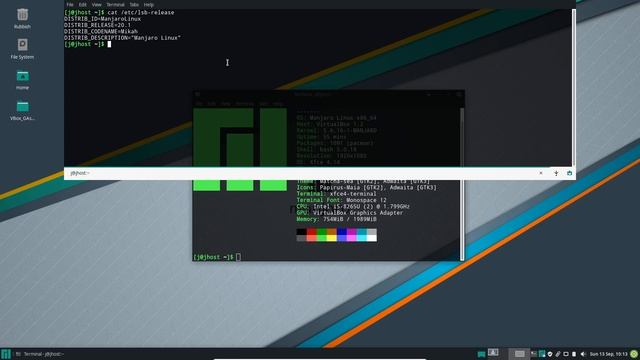Viewport: 640px width, 360px height.
Task: Toggle the keep-open pin icon in drop-down bar
Action: (x=556, y=173)
